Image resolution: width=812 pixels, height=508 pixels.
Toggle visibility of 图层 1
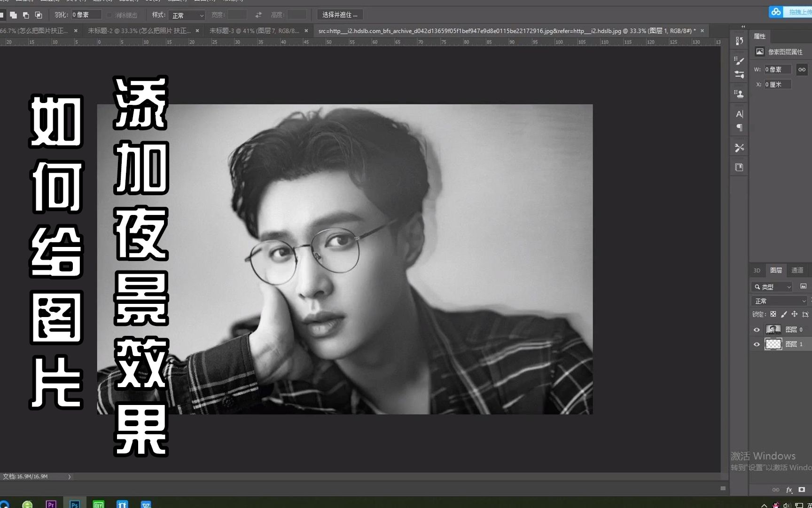(757, 344)
